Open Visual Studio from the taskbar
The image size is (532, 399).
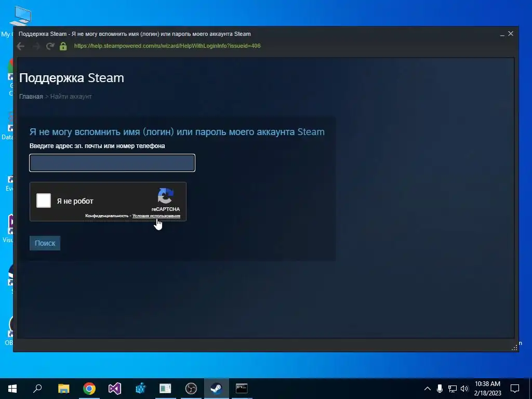click(115, 389)
